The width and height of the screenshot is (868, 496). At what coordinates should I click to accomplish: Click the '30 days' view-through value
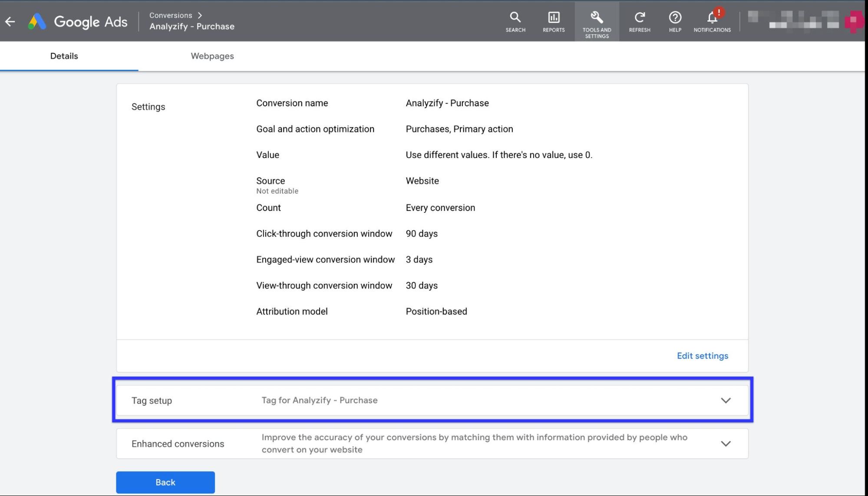click(422, 286)
